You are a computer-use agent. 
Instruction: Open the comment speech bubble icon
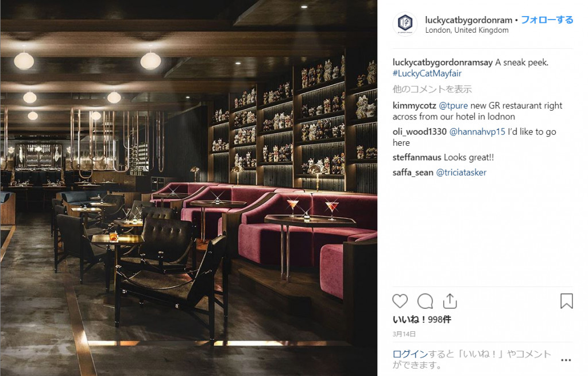tap(425, 301)
